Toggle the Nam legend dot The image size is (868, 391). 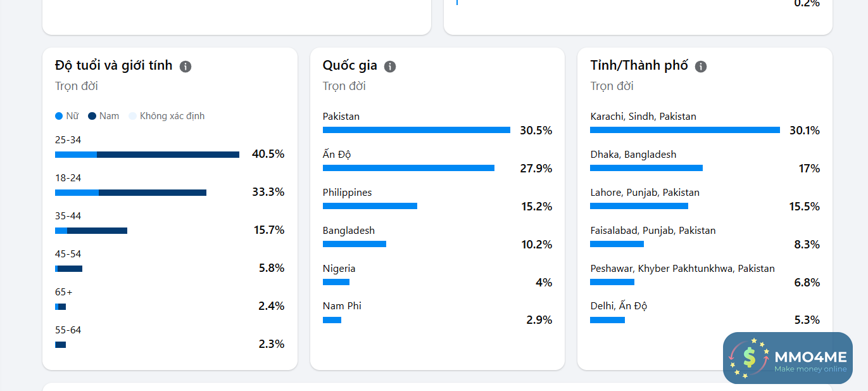pos(92,116)
